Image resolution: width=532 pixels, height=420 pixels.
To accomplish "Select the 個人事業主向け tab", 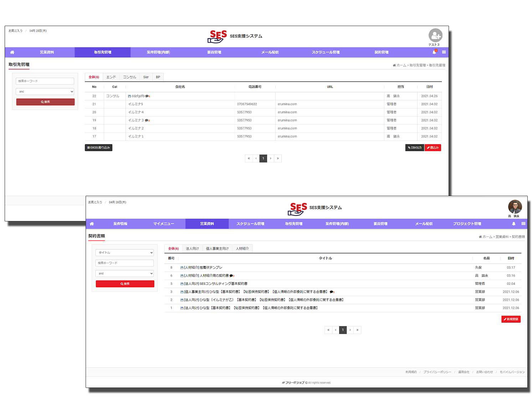I will point(217,249).
